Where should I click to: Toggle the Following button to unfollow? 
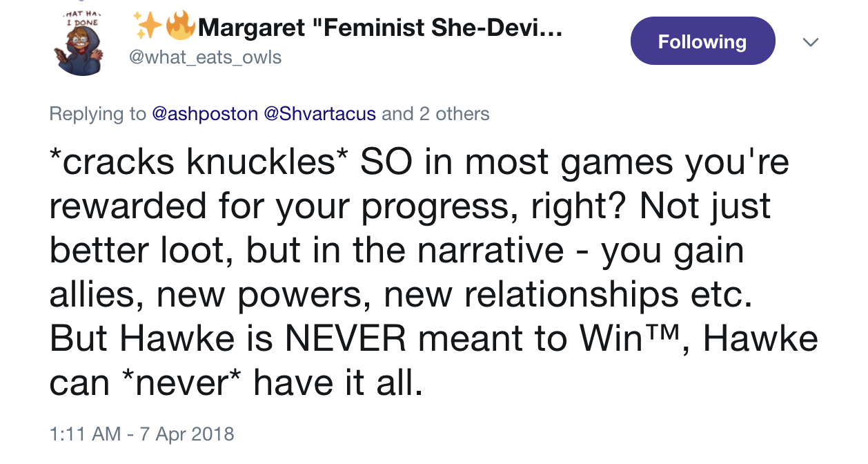click(x=702, y=41)
